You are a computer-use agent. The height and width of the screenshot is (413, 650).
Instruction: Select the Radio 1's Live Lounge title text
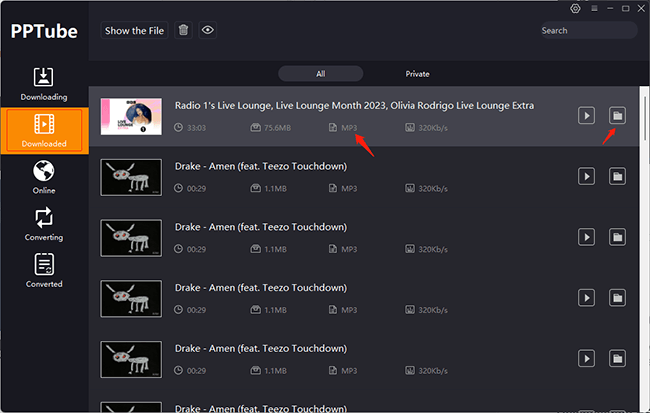click(354, 106)
